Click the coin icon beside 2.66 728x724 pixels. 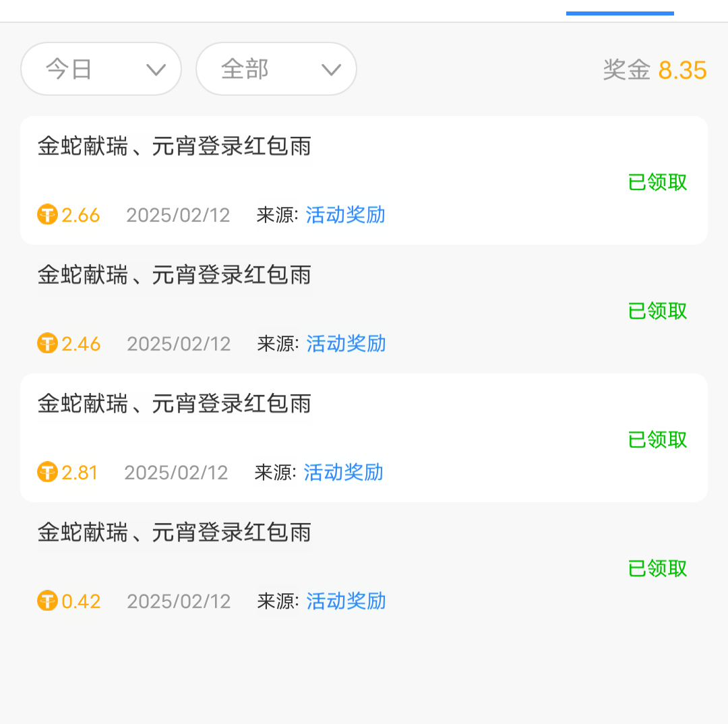click(47, 215)
